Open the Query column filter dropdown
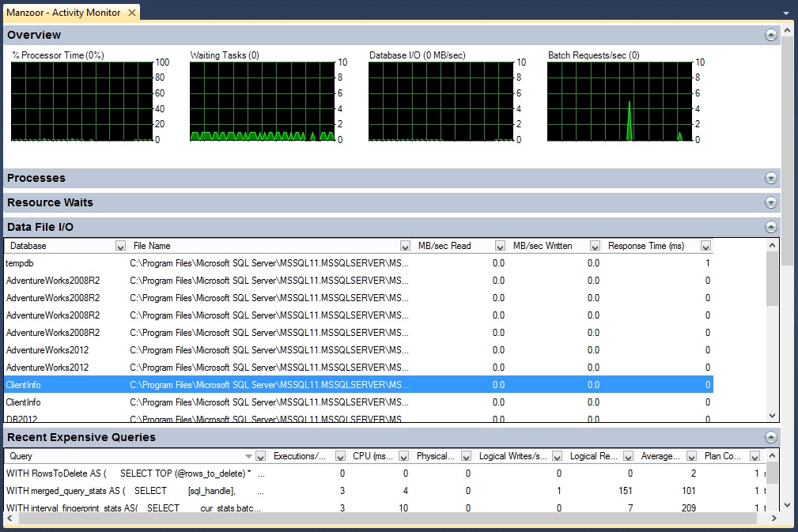The height and width of the screenshot is (532, 798). 260,455
